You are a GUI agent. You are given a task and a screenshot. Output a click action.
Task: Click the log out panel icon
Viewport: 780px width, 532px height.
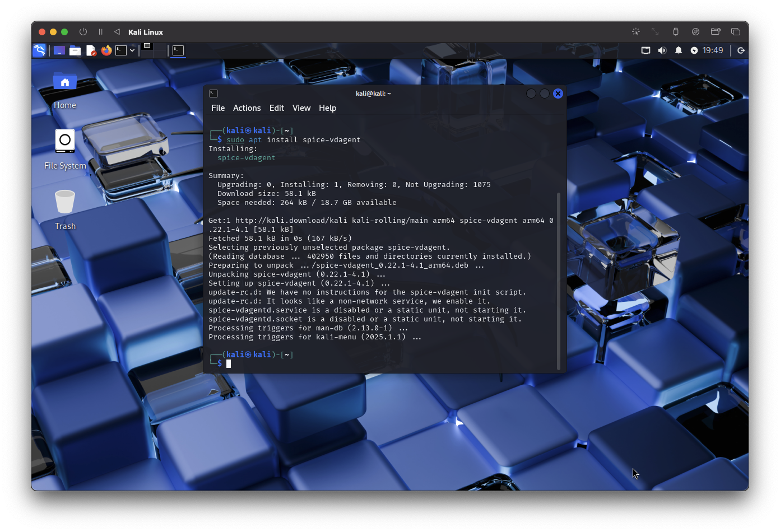click(741, 50)
